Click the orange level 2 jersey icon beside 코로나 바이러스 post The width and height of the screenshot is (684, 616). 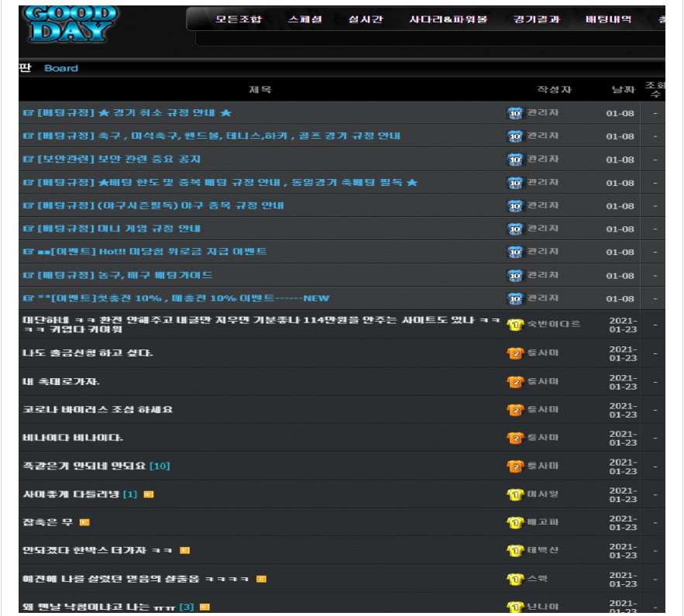(515, 409)
